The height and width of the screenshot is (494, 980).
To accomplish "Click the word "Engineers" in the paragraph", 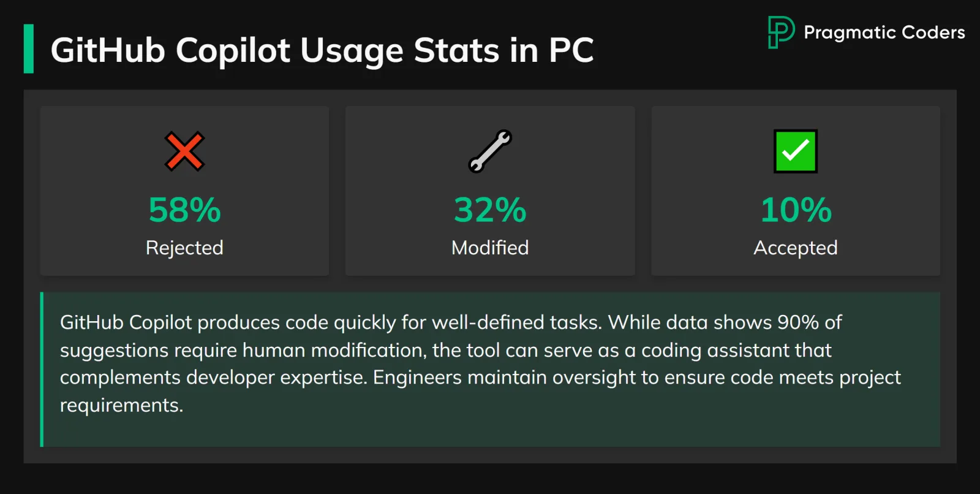I will point(417,378).
